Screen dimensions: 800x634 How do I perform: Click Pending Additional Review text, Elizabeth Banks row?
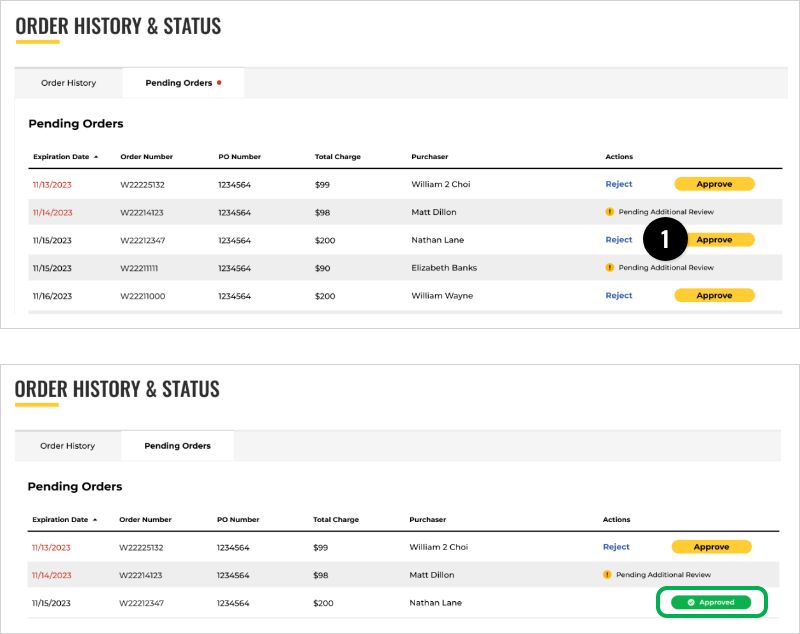(x=666, y=267)
